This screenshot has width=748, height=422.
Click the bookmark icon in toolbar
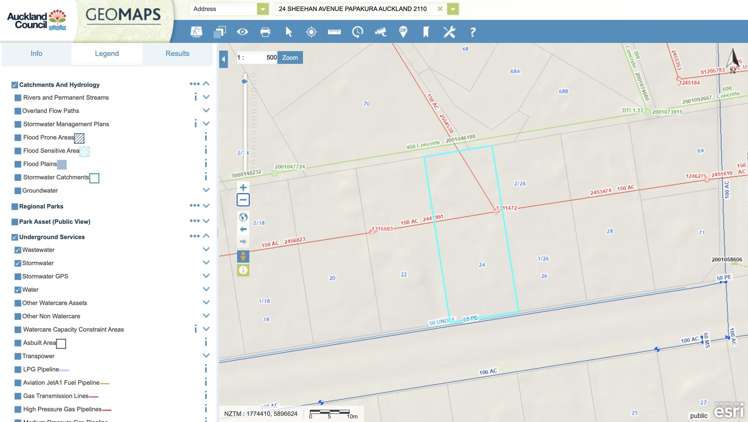pyautogui.click(x=426, y=32)
